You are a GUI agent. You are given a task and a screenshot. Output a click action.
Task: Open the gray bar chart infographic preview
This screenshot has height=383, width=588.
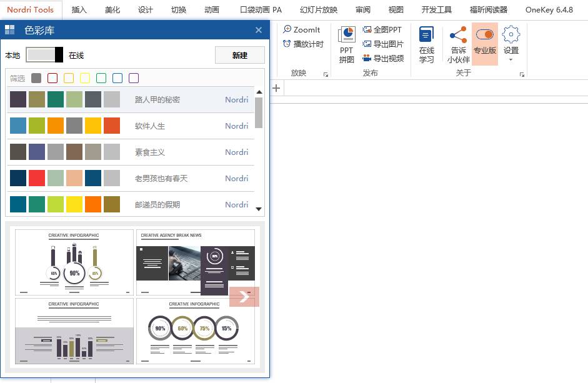[x=74, y=331]
